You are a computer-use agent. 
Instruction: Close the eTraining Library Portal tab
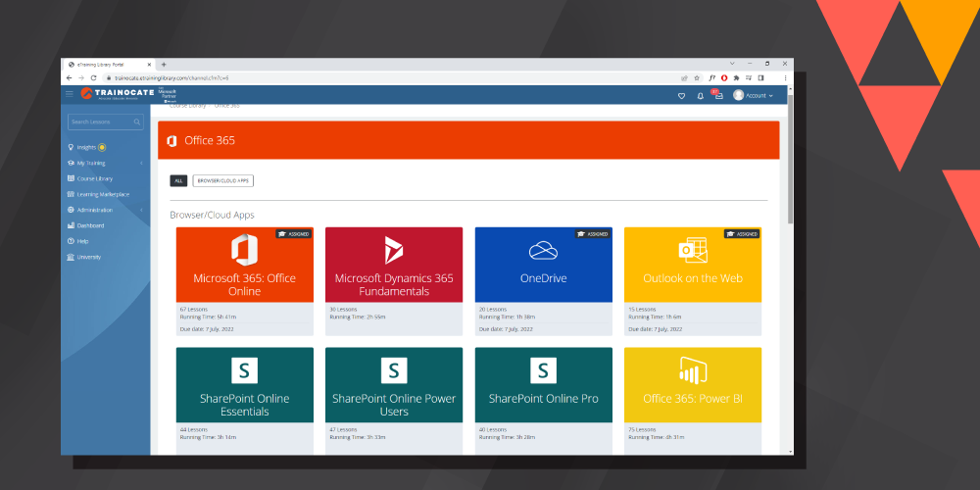(149, 65)
